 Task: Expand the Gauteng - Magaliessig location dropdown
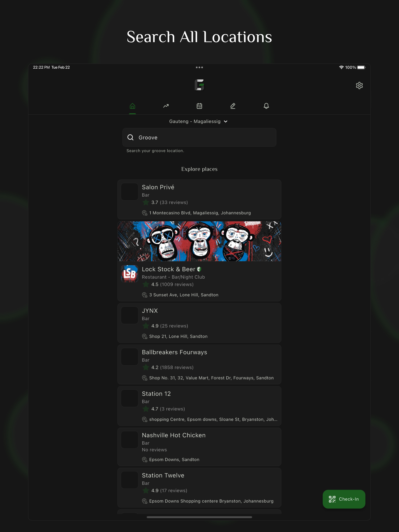pos(198,121)
